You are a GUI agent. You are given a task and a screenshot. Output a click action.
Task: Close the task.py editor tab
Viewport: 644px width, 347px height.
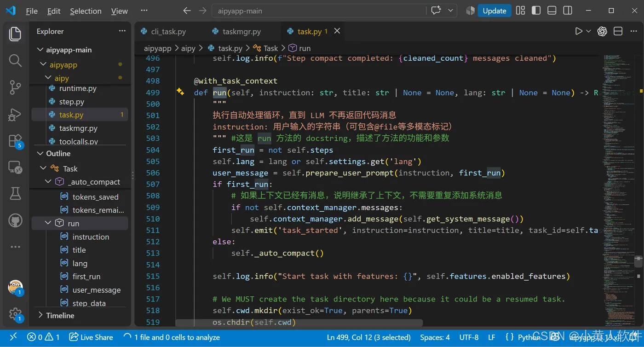click(337, 31)
